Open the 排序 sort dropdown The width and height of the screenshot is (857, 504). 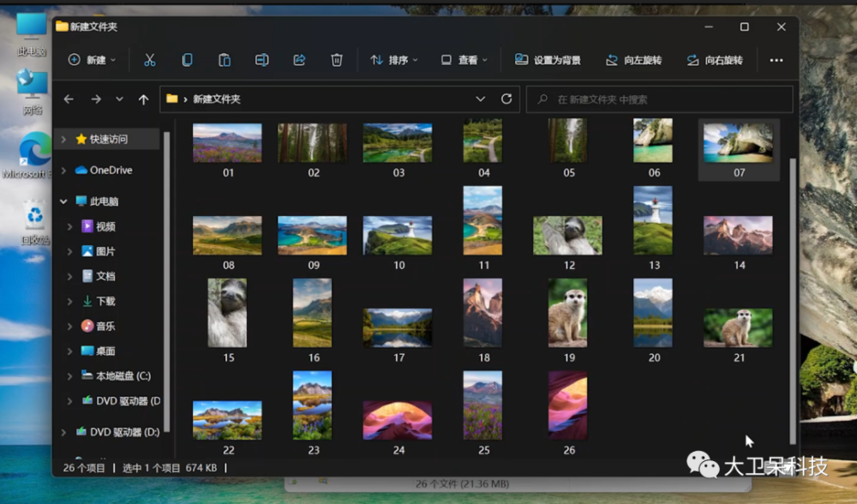[x=394, y=60]
